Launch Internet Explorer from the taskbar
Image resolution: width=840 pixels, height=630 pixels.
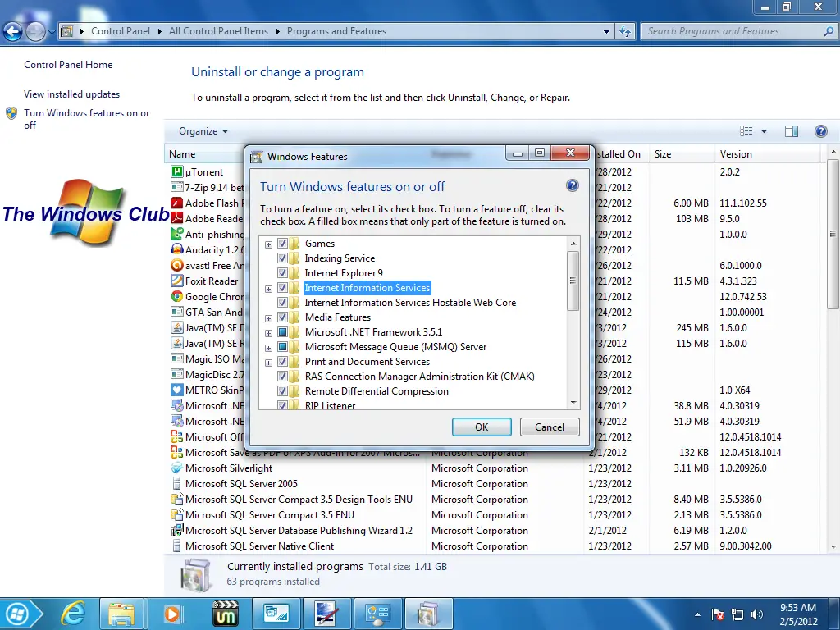(73, 614)
